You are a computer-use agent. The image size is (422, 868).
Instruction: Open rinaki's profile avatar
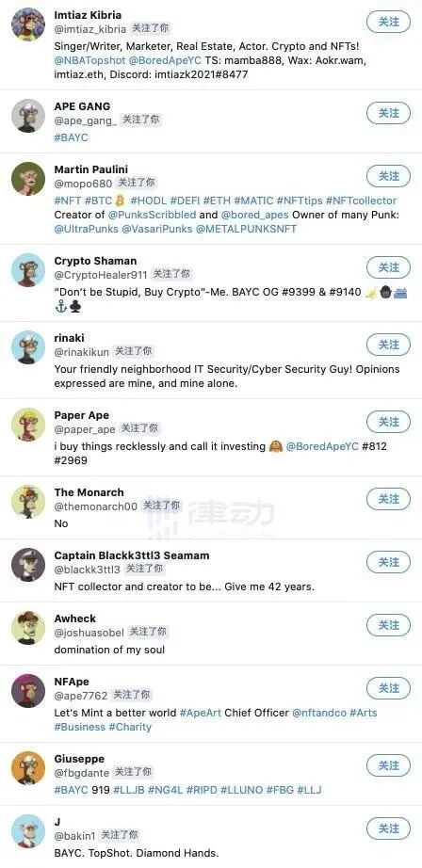[28, 347]
